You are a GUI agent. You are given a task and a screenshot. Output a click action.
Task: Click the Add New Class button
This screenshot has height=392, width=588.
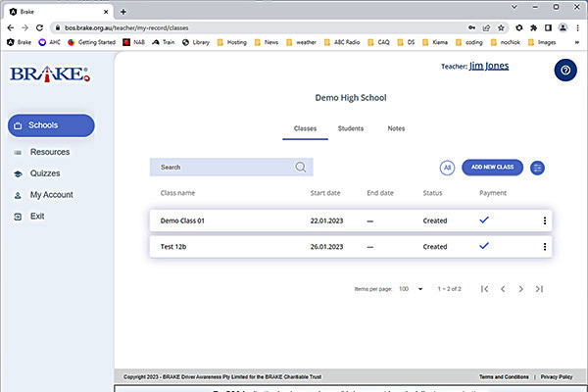(492, 168)
